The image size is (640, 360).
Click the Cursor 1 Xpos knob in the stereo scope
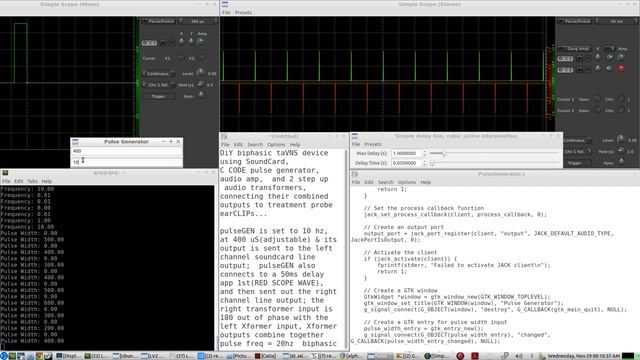[x=598, y=99]
